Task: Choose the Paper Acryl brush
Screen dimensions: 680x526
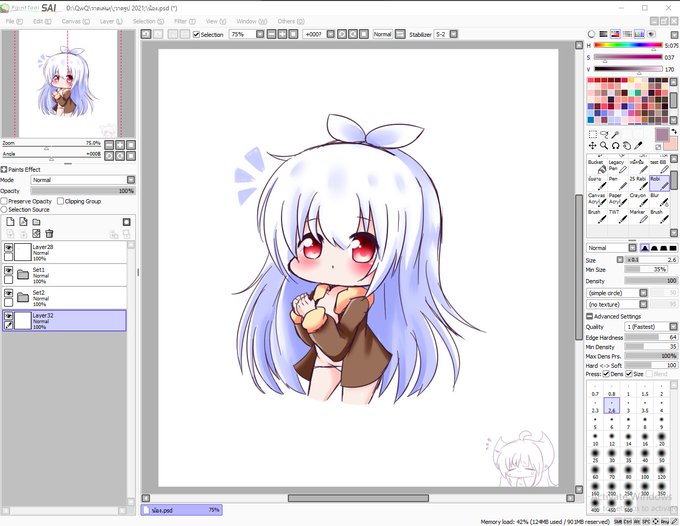Action: coord(618,199)
